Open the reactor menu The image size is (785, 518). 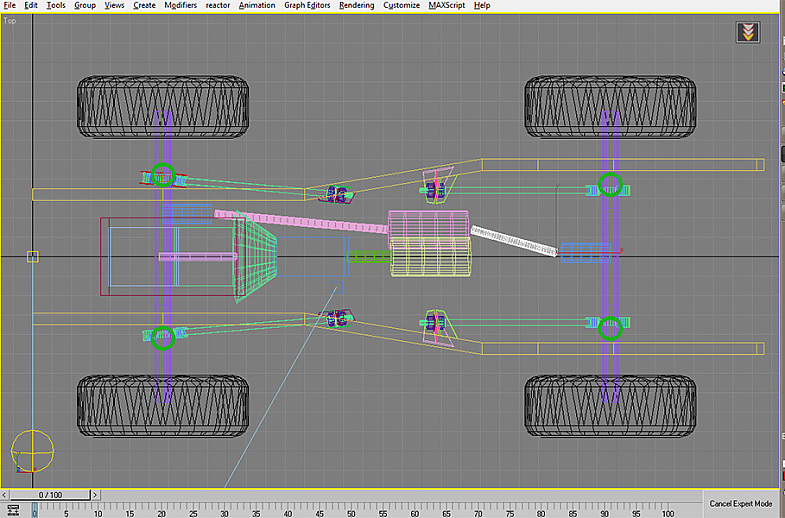(x=217, y=5)
